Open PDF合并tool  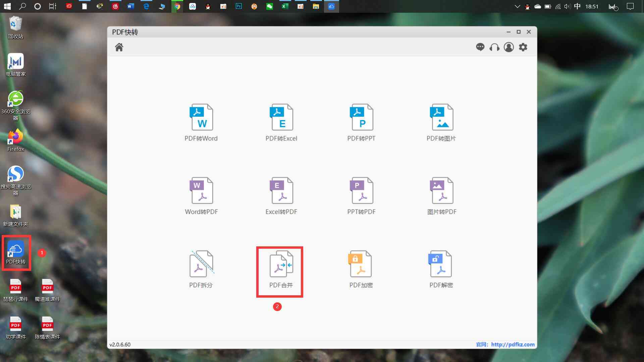point(280,269)
